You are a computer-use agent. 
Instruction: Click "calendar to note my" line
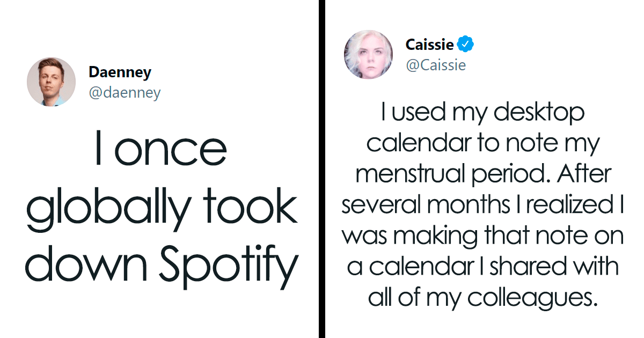click(482, 144)
